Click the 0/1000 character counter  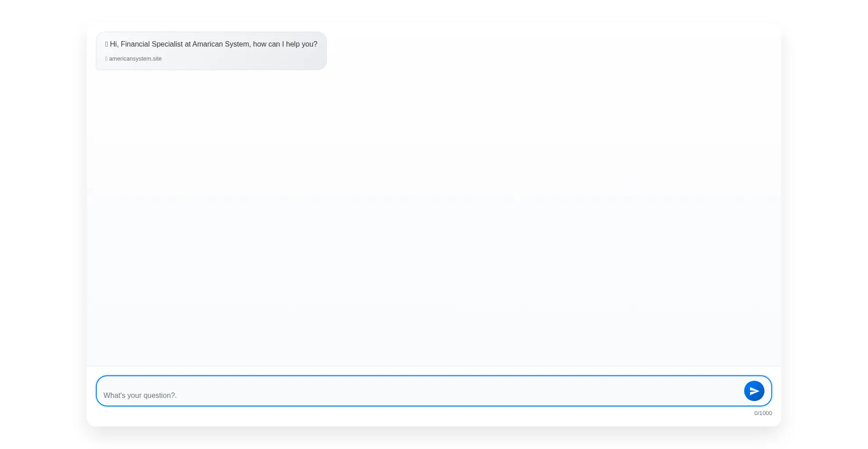(x=763, y=413)
